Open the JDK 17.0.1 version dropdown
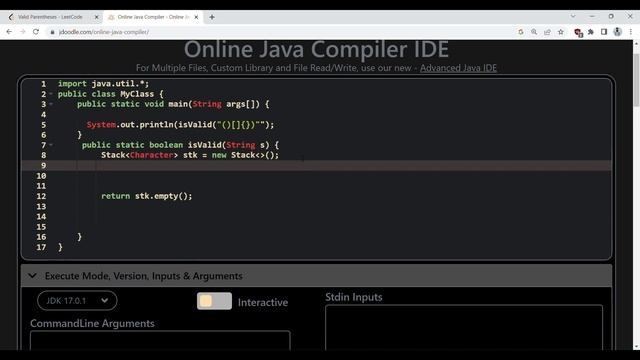Image resolution: width=640 pixels, height=360 pixels. point(77,301)
